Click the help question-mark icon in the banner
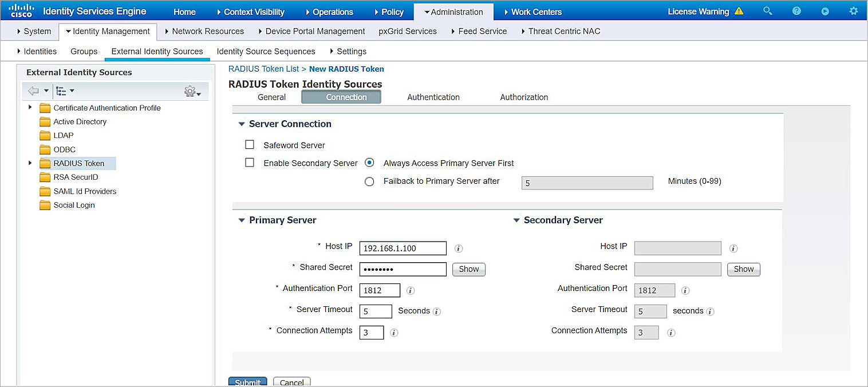Screen dimensions: 868x387 click(796, 11)
